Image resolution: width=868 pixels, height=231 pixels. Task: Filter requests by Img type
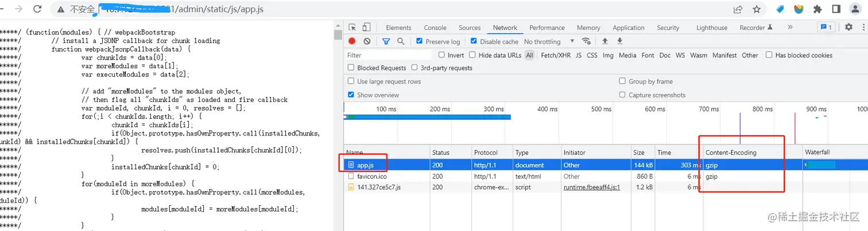point(608,55)
